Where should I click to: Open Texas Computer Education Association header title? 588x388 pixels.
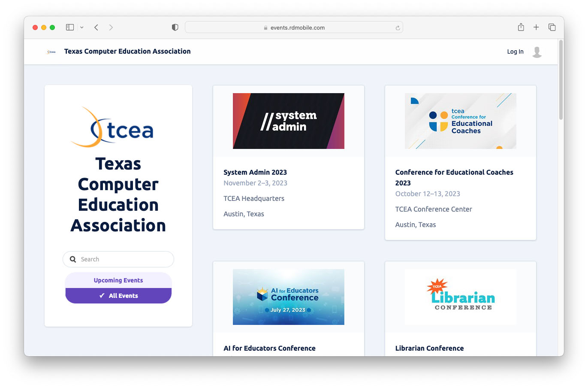click(x=127, y=51)
